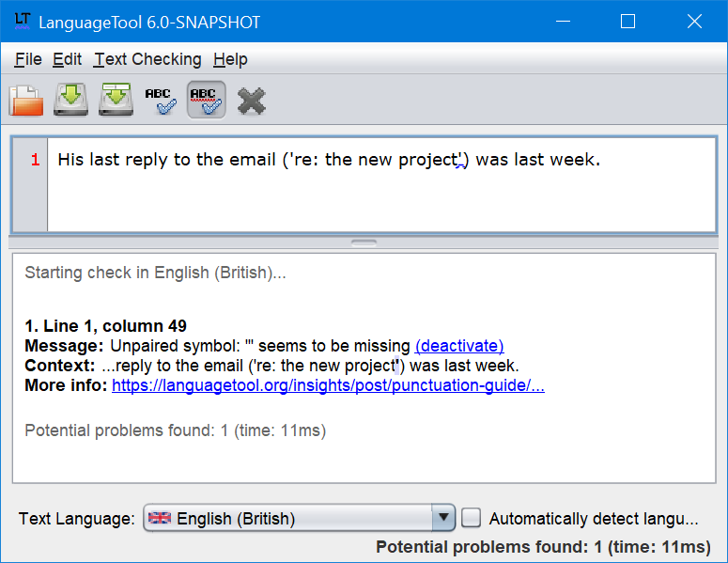
Task: Click line number 1 in gutter
Action: pos(36,161)
